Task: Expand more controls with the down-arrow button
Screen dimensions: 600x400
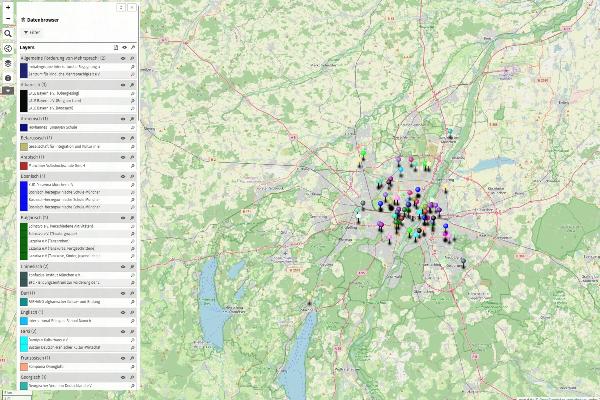Action: (x=8, y=90)
